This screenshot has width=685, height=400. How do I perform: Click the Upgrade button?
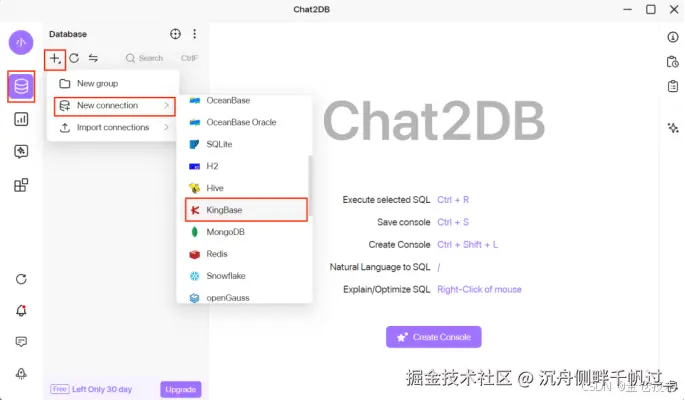pyautogui.click(x=181, y=389)
